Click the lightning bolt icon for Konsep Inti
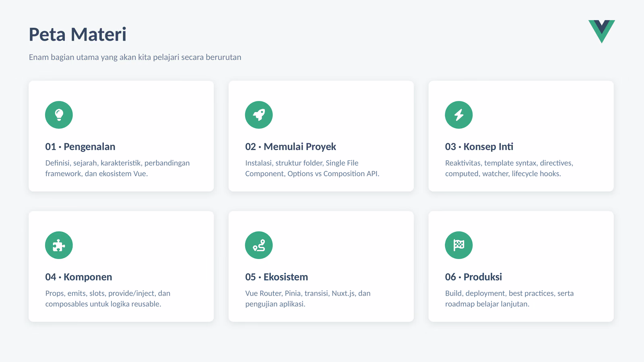The image size is (644, 362). (459, 115)
